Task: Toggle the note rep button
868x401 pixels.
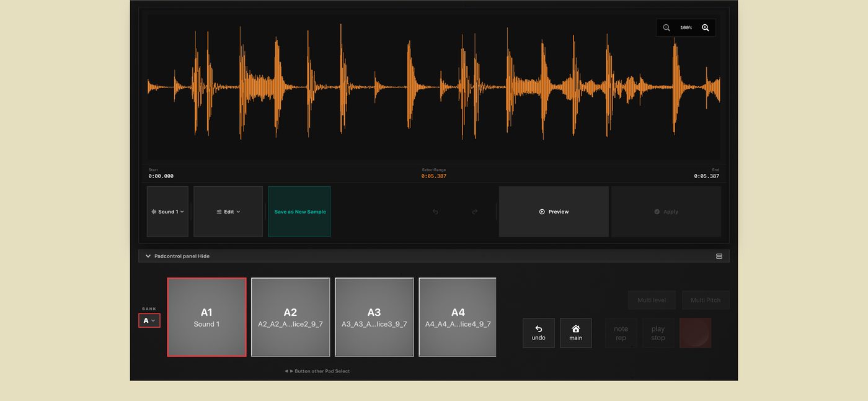Action: coord(621,333)
